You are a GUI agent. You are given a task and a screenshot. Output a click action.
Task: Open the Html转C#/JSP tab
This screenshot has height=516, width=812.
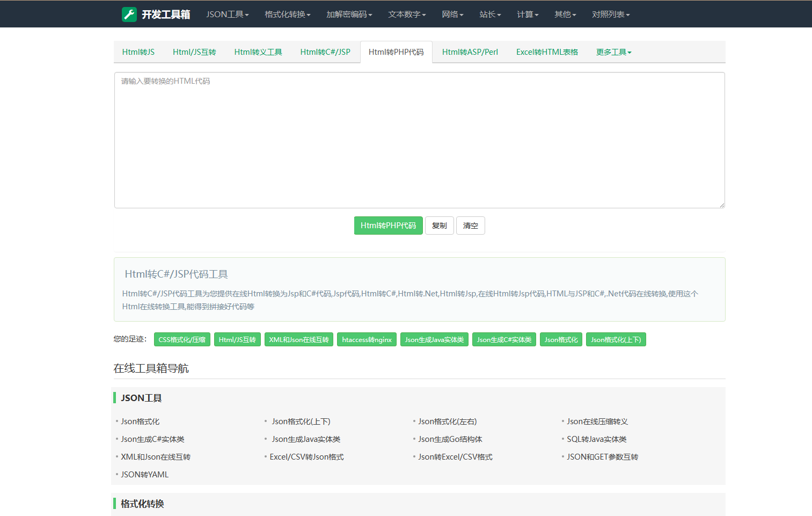(x=325, y=52)
